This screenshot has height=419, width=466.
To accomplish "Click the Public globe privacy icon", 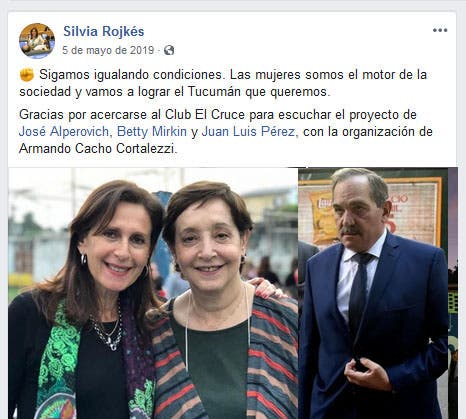I will pos(169,50).
